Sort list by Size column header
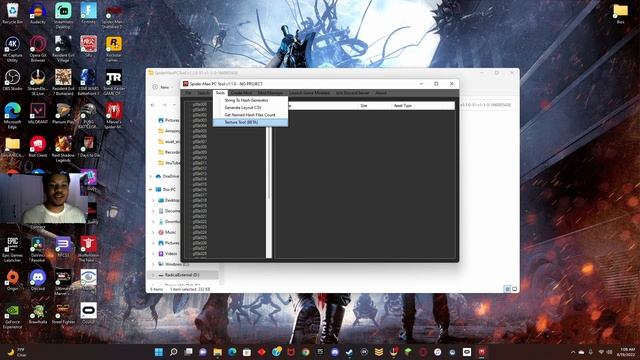Screen dimensions: 640x360 pyautogui.click(x=364, y=106)
